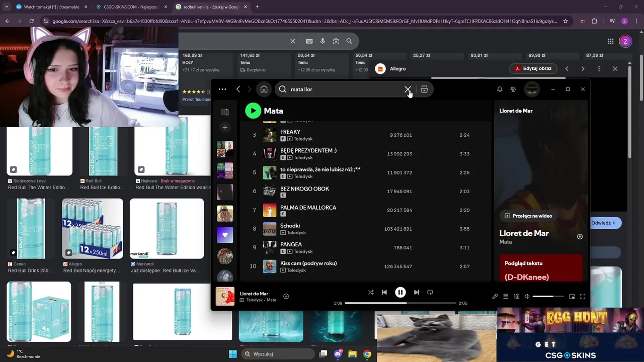Open Spotify notifications bell
The width and height of the screenshot is (644, 362).
click(500, 89)
